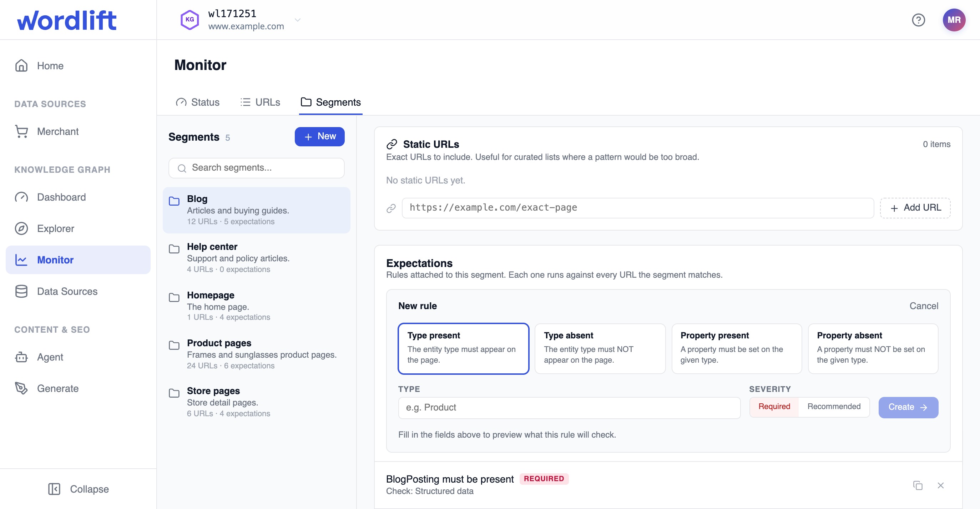
Task: Choose the Type absent rule option
Action: (x=600, y=348)
